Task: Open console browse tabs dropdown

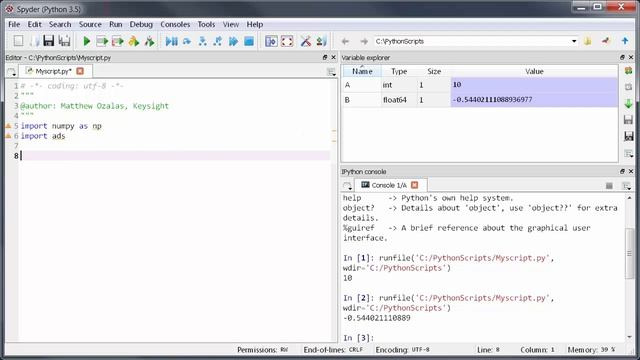Action: click(347, 186)
